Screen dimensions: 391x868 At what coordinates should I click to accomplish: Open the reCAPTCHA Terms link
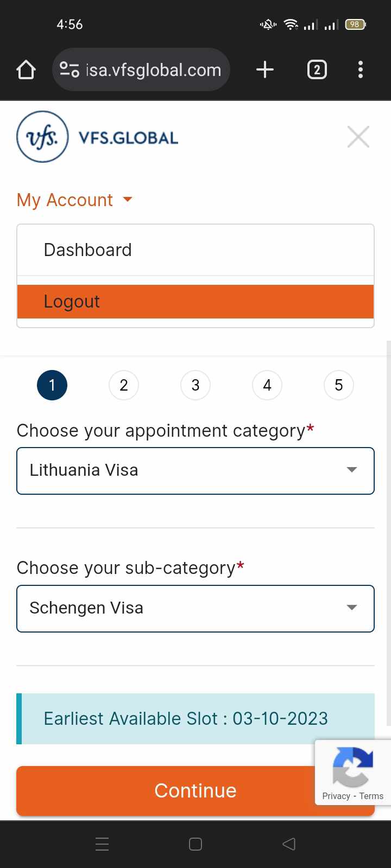point(371,796)
